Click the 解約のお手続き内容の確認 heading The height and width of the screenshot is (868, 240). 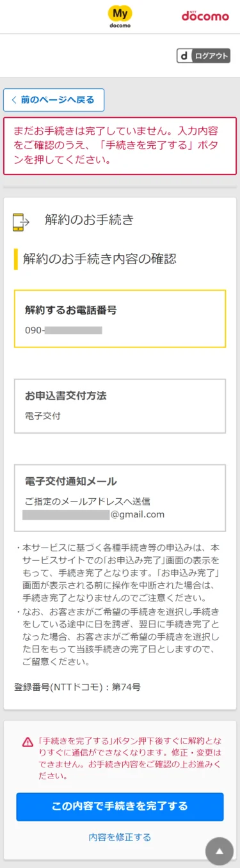pos(99,259)
